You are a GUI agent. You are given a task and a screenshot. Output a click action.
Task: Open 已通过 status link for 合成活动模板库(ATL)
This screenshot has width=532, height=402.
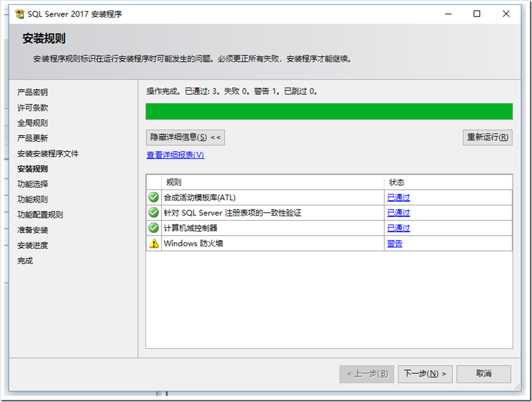(x=398, y=197)
